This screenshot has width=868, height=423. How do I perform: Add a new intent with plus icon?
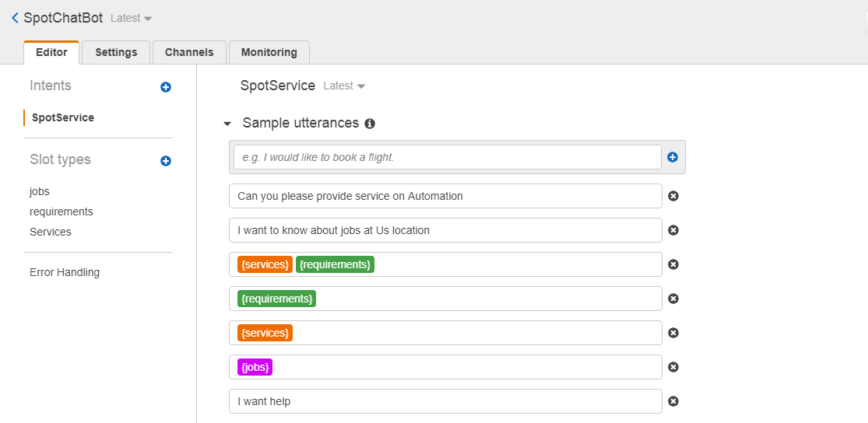(165, 87)
